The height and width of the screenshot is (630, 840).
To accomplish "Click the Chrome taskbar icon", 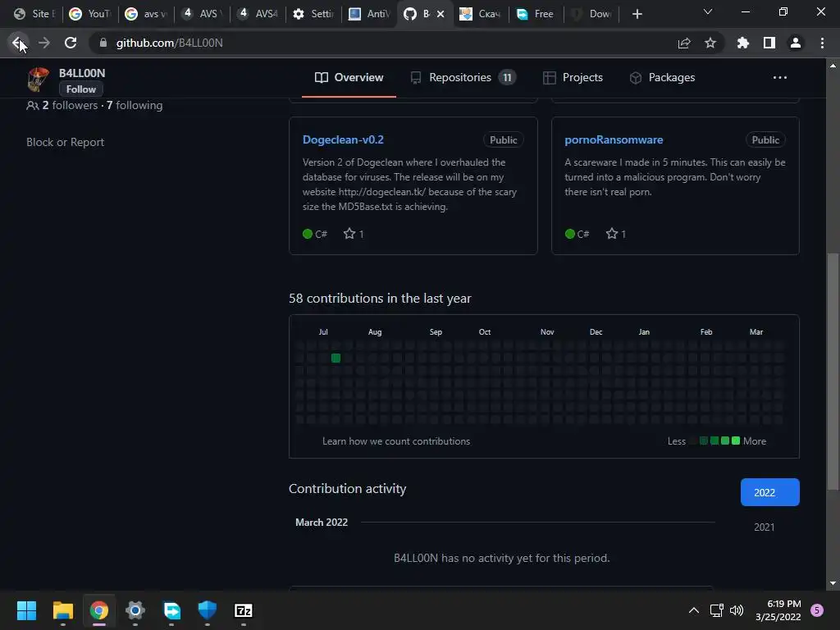I will click(99, 610).
